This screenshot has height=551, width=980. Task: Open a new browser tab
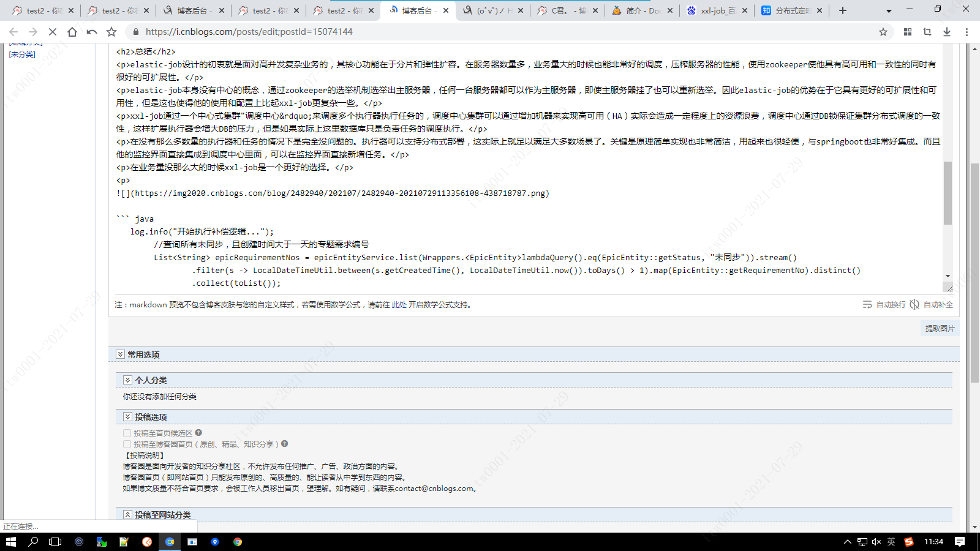[x=843, y=10]
